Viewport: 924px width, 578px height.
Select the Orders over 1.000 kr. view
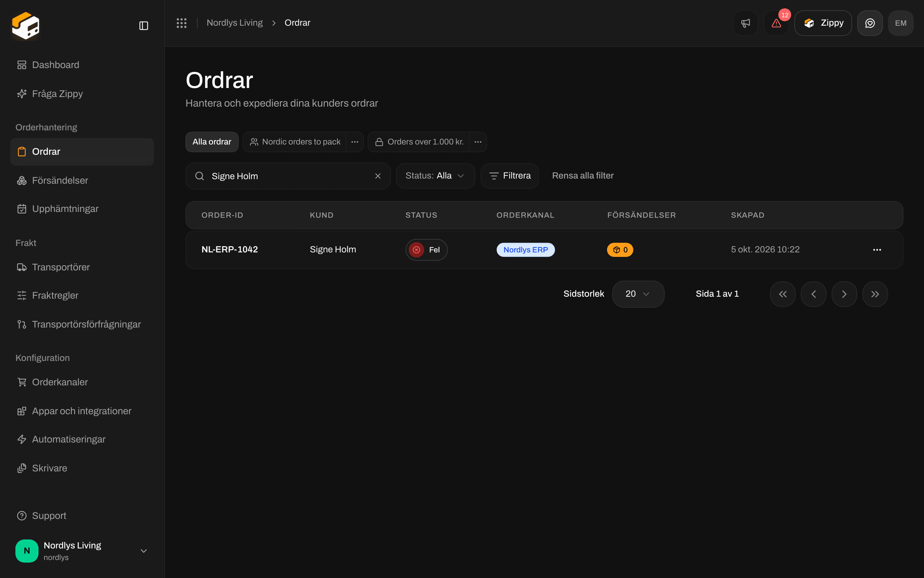(x=419, y=142)
